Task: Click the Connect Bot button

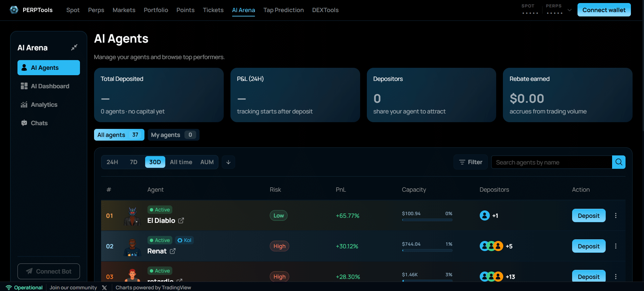Action: [x=49, y=271]
